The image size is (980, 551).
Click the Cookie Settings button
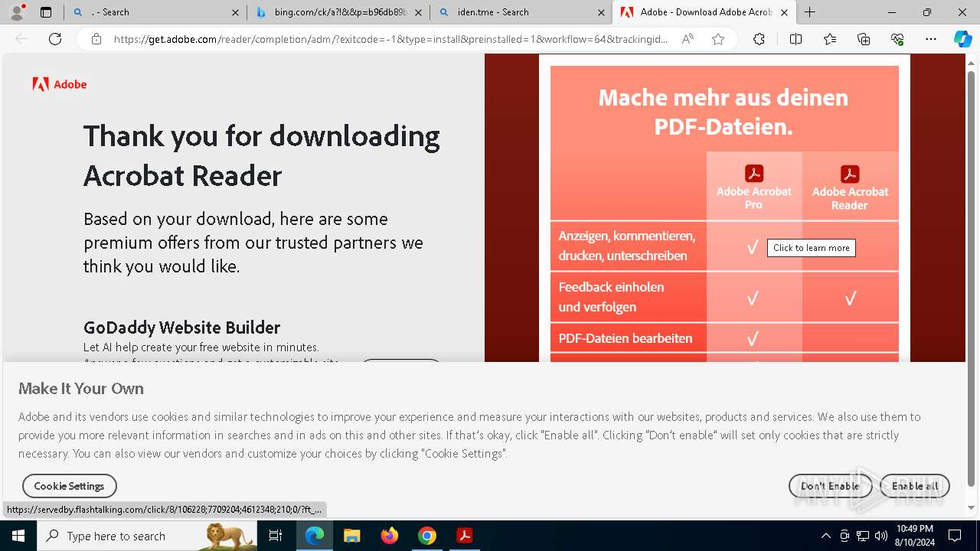coord(69,486)
